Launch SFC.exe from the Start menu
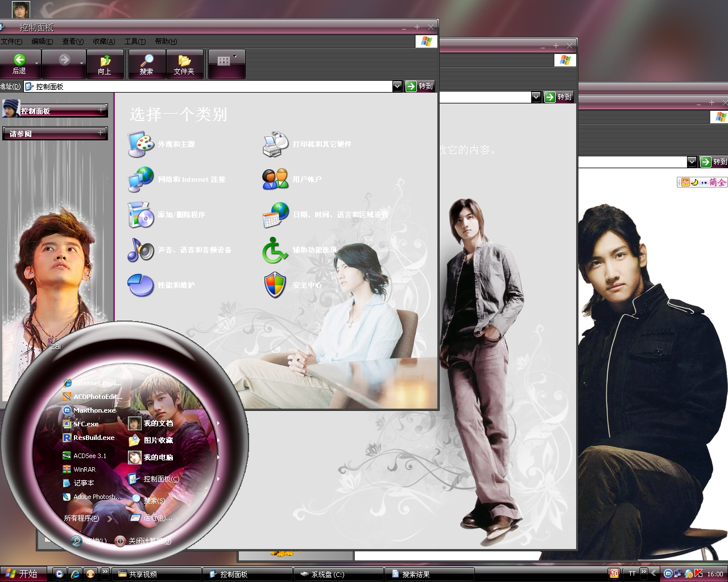This screenshot has width=728, height=582. coord(81,424)
